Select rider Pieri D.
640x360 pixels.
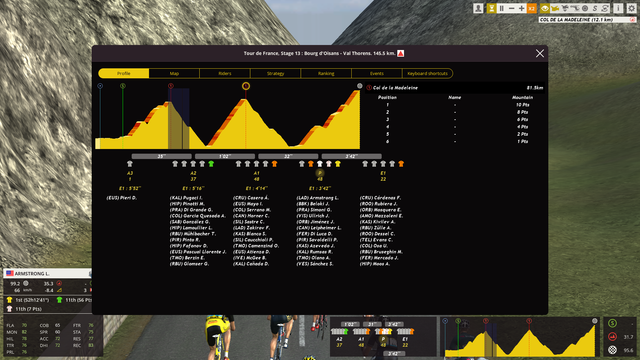click(x=122, y=198)
